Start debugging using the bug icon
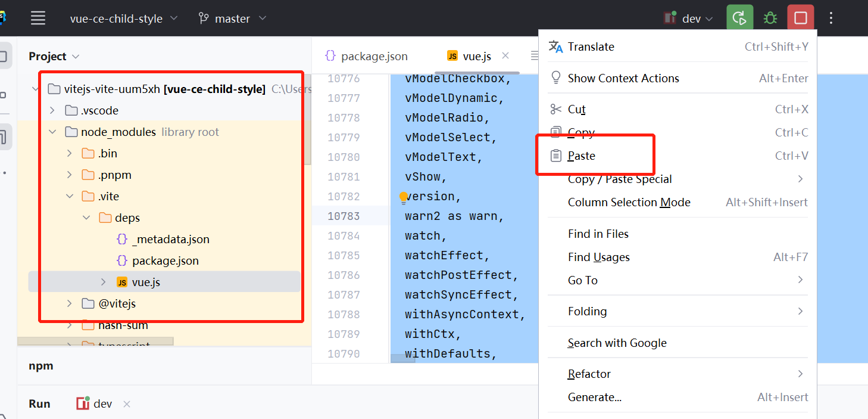The height and width of the screenshot is (419, 868). (x=770, y=17)
